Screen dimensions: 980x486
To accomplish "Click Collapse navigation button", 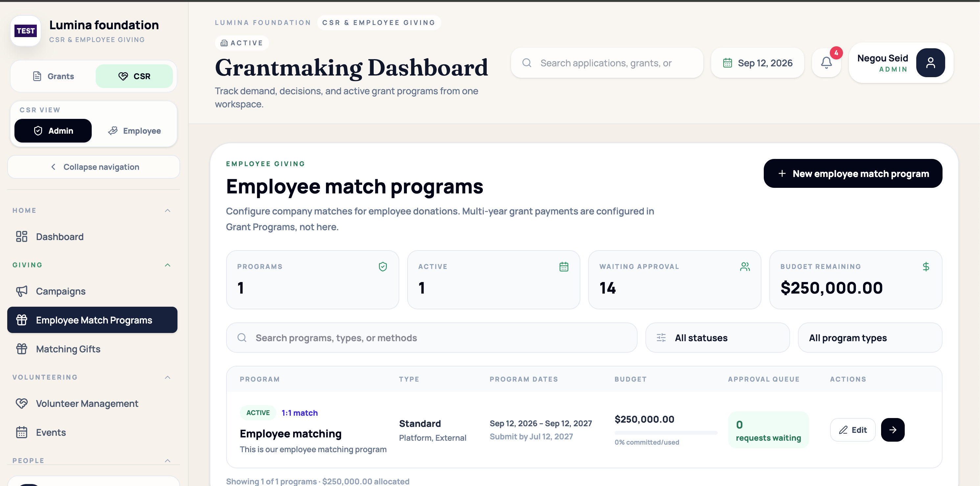I will tap(94, 166).
